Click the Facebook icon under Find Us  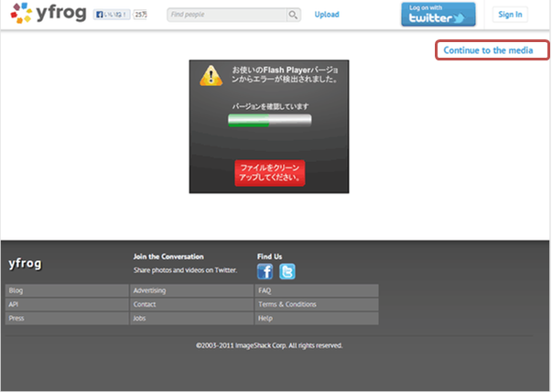[265, 271]
